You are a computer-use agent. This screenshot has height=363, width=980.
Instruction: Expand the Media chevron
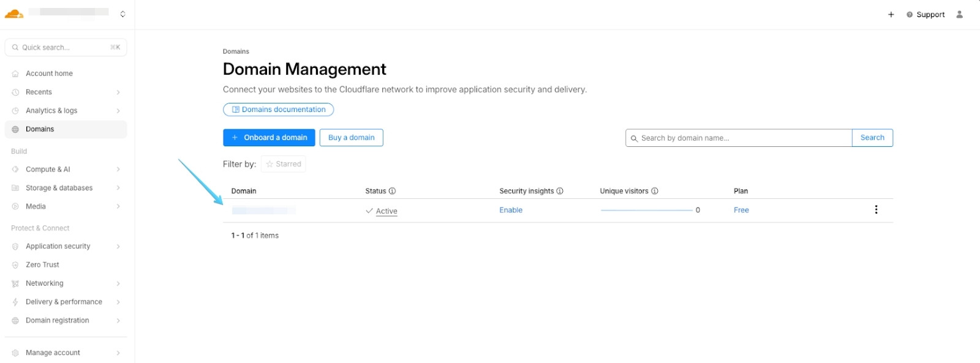118,206
